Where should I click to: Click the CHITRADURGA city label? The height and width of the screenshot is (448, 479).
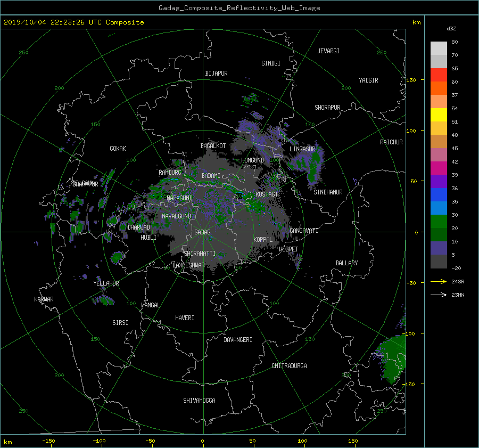coord(289,366)
